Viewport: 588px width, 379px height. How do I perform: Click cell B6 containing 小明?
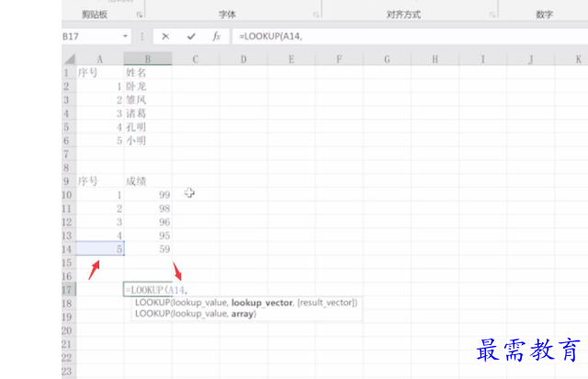click(x=148, y=141)
